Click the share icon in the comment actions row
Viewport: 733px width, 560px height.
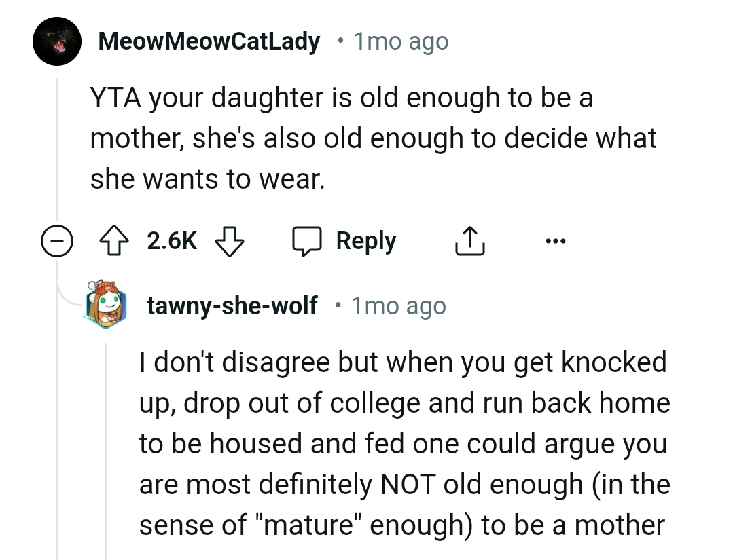(469, 240)
